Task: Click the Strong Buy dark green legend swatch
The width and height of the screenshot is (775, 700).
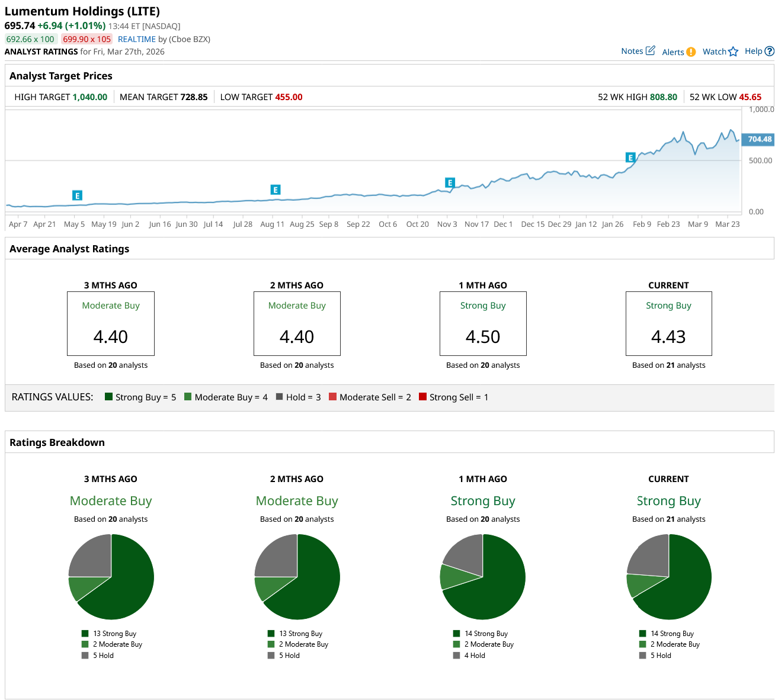Action: (108, 397)
